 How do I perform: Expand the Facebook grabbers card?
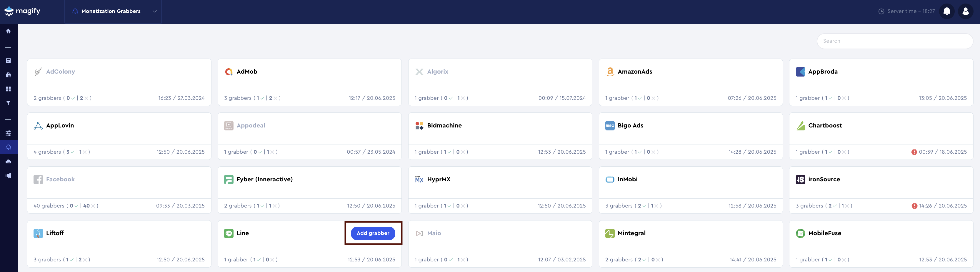point(119,189)
